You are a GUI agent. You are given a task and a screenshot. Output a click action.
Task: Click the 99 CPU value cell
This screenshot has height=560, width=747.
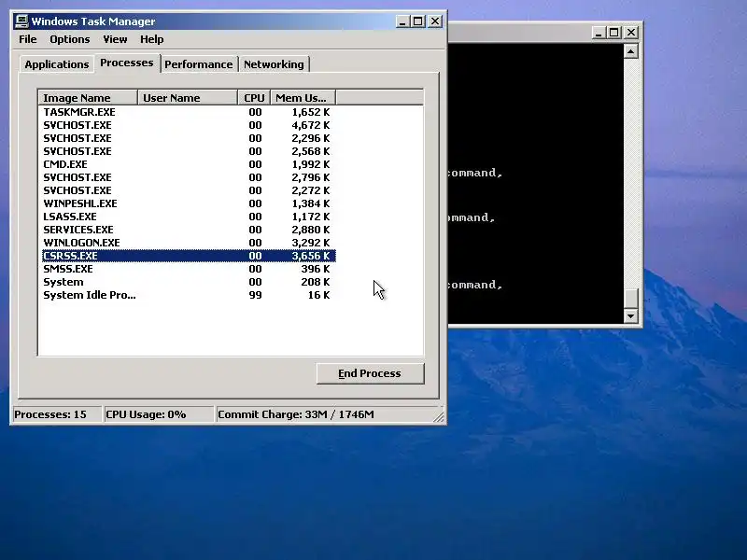[255, 295]
